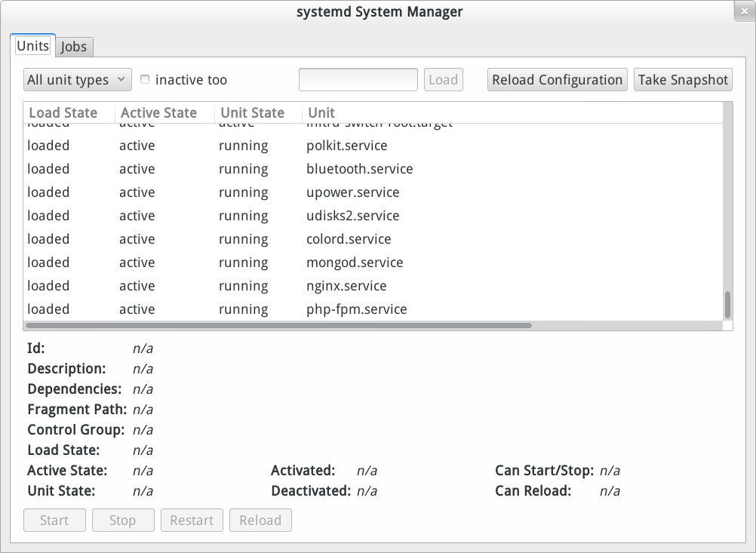Image resolution: width=756 pixels, height=553 pixels.
Task: Select the mongod.service unit row
Action: point(354,262)
